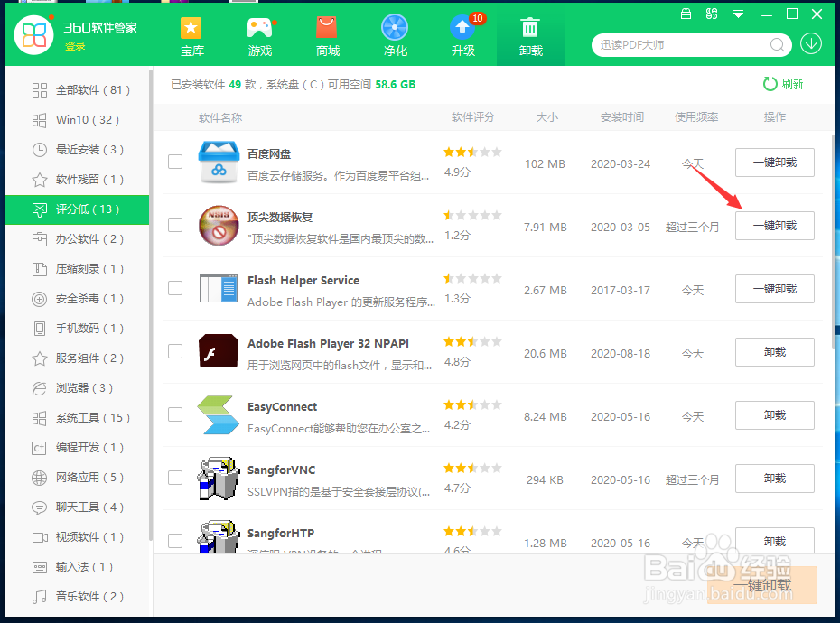
Task: Click the 压缩刻录 category icon
Action: (x=39, y=269)
